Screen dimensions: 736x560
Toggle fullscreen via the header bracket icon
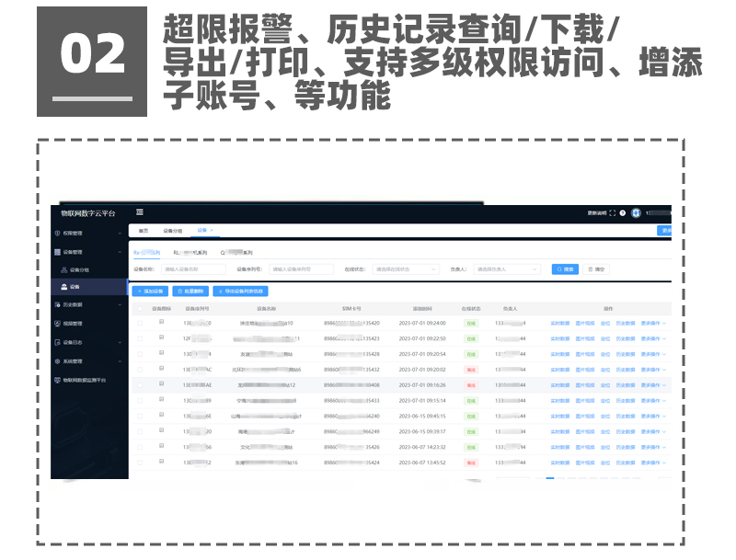tap(612, 213)
